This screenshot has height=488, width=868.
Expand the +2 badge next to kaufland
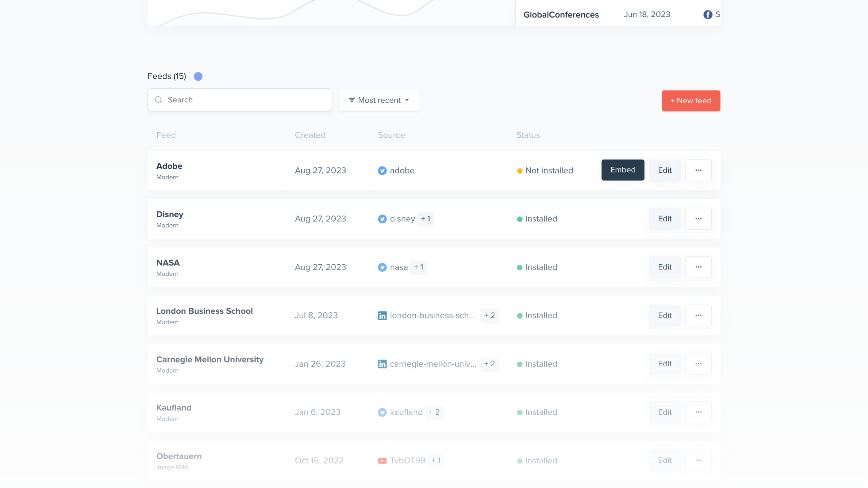click(x=434, y=412)
